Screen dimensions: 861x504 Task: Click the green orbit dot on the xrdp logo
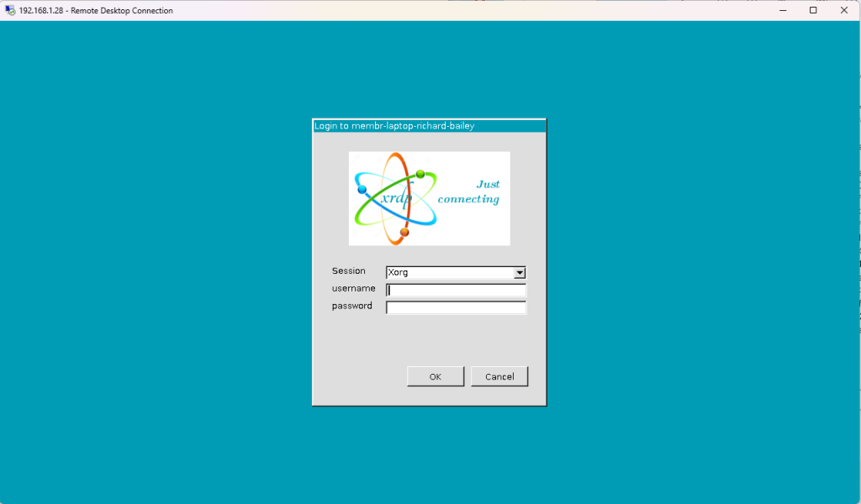coord(420,174)
